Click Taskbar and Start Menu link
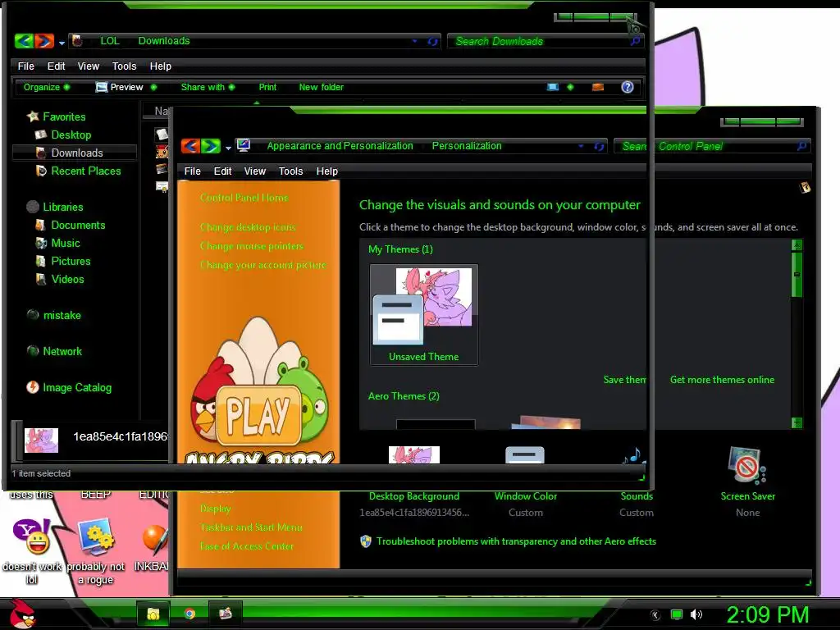Viewport: 840px width, 630px height. 251,527
